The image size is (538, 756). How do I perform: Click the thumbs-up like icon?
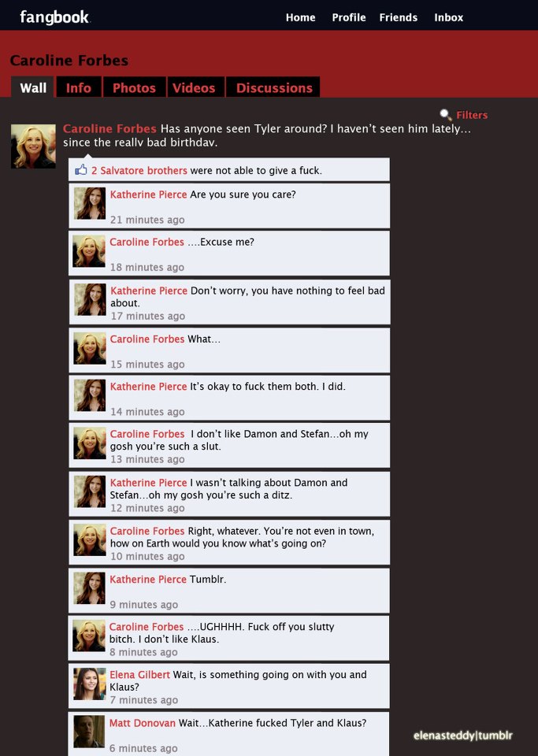[x=81, y=170]
